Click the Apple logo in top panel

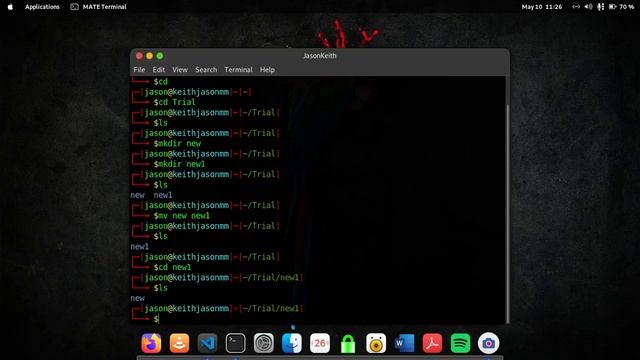pos(10,7)
